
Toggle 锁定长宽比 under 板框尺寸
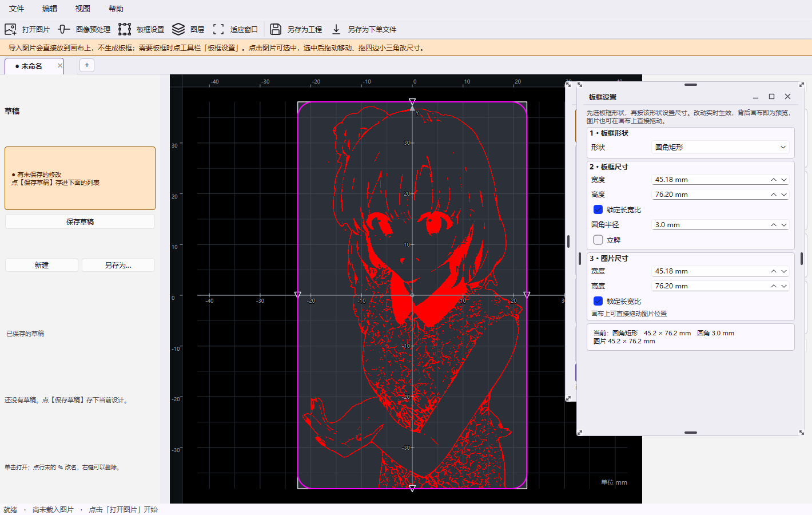point(598,209)
